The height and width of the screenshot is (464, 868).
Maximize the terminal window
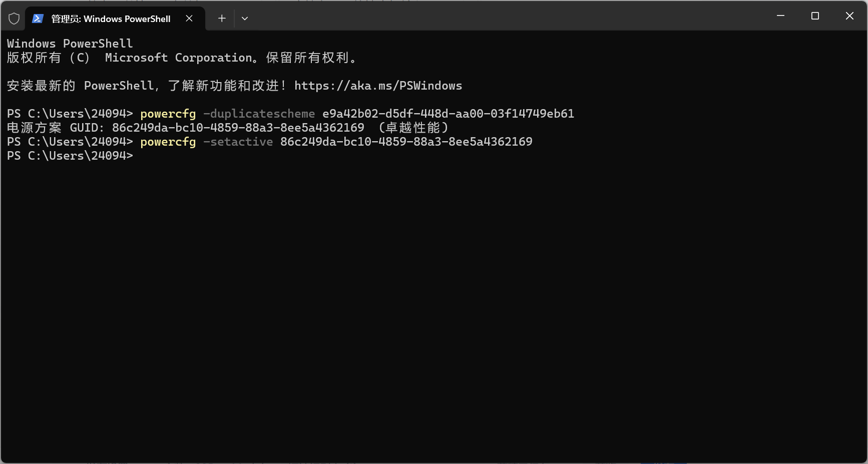[815, 16]
